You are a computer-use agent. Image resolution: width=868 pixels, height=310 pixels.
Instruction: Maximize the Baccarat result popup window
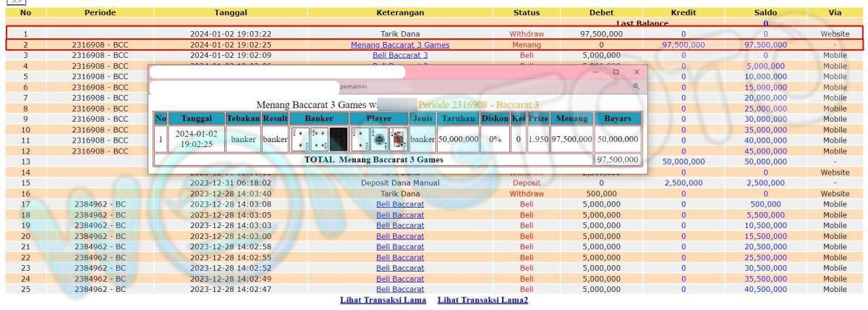[616, 72]
